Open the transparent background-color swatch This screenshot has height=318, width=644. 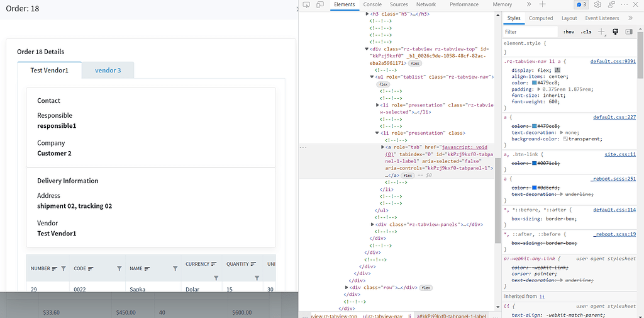click(565, 139)
